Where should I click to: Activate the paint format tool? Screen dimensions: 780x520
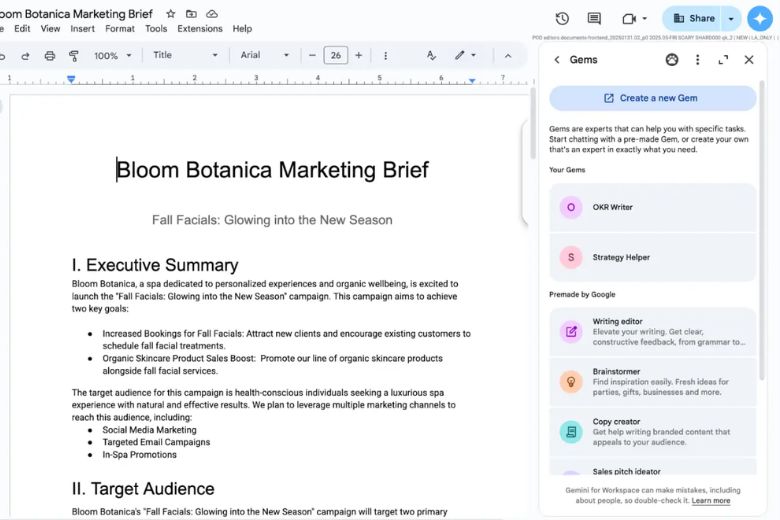tap(74, 56)
